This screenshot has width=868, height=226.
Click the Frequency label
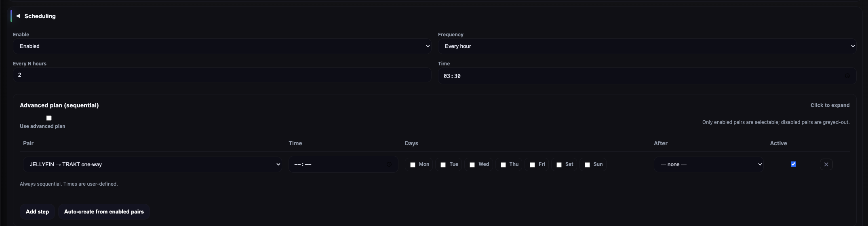(451, 35)
